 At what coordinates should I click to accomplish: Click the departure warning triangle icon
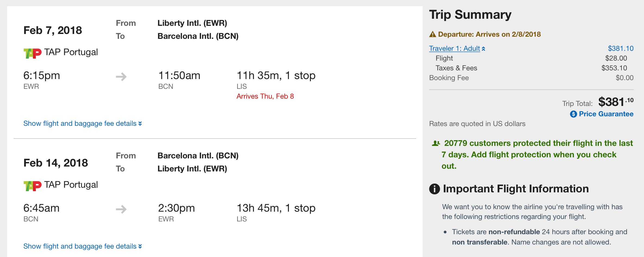432,35
